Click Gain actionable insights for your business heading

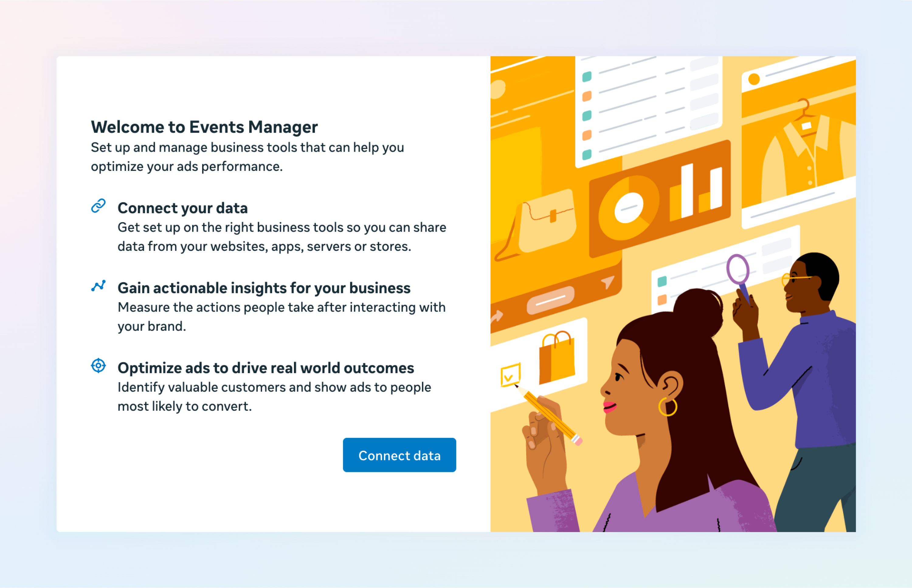point(264,288)
